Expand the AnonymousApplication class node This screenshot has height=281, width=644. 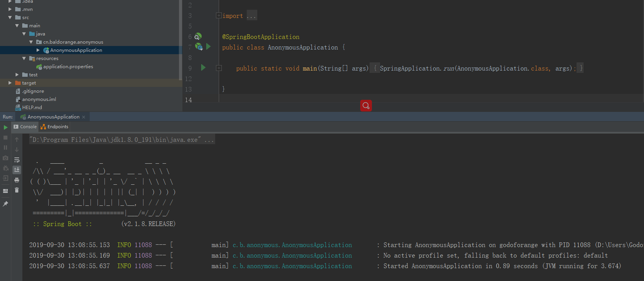38,50
